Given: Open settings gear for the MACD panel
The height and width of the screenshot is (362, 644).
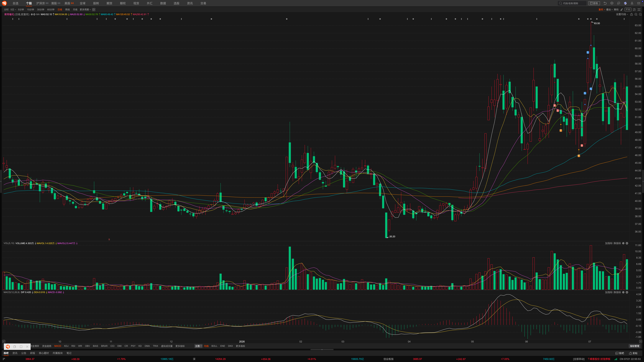Looking at the screenshot, I should click(x=623, y=292).
